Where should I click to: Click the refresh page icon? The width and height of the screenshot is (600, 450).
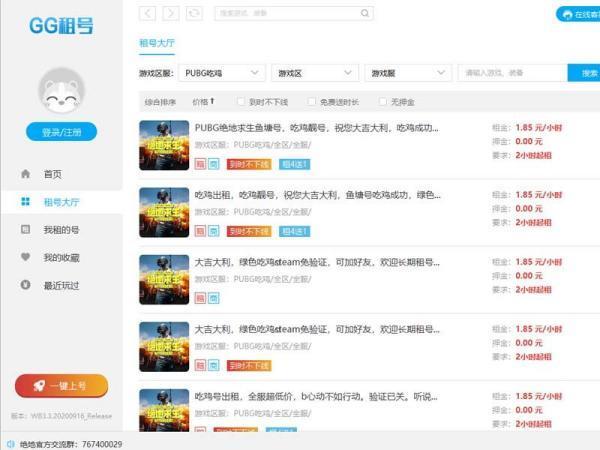coord(194,13)
